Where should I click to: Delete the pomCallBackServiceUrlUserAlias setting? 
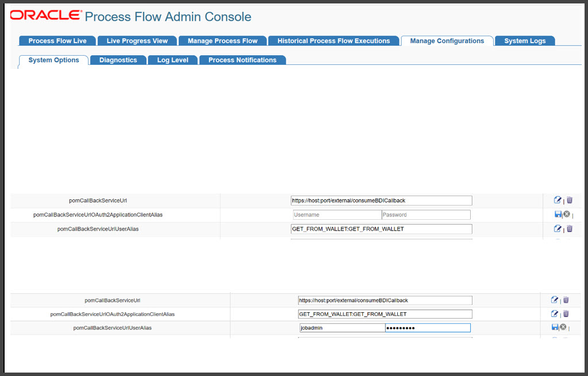(x=569, y=228)
